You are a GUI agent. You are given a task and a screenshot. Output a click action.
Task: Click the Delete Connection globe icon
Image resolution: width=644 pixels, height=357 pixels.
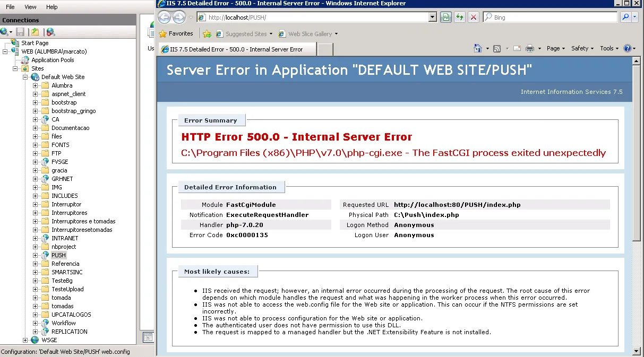click(x=50, y=32)
